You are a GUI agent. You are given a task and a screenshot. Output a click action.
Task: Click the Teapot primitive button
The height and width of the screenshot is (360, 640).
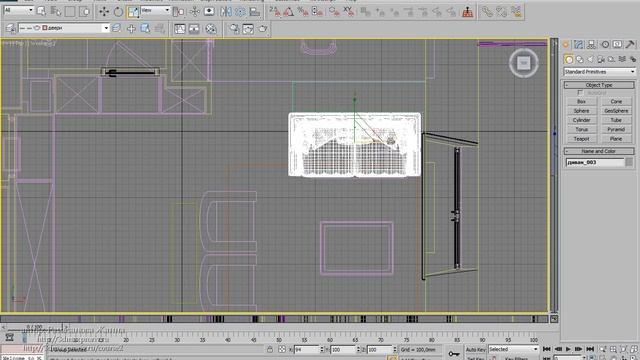tap(581, 139)
